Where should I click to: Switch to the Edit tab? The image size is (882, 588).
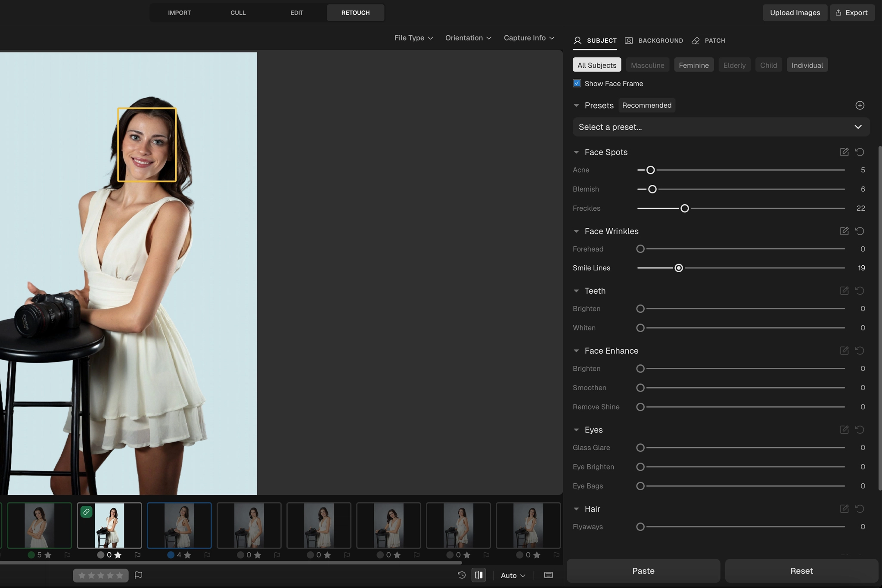[297, 12]
